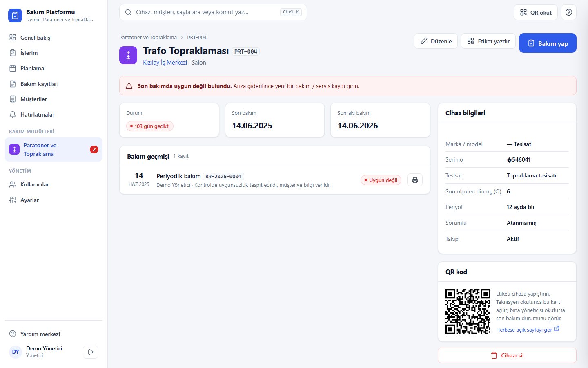Click the 103 gün gecikti status badge
Viewport: 588px width, 368px height.
(x=150, y=126)
